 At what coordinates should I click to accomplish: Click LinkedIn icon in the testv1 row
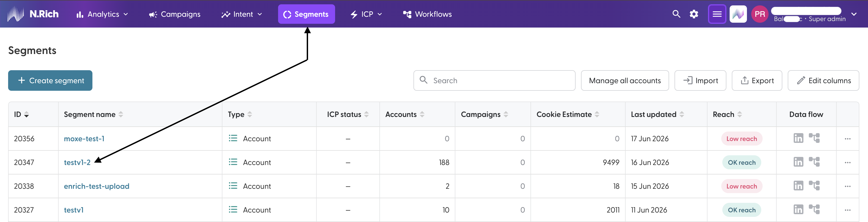pos(798,210)
